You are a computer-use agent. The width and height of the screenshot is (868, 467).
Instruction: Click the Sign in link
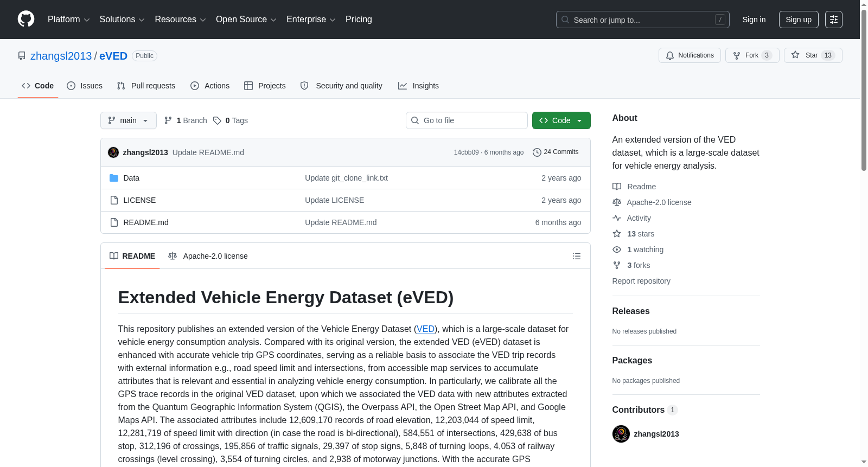754,20
